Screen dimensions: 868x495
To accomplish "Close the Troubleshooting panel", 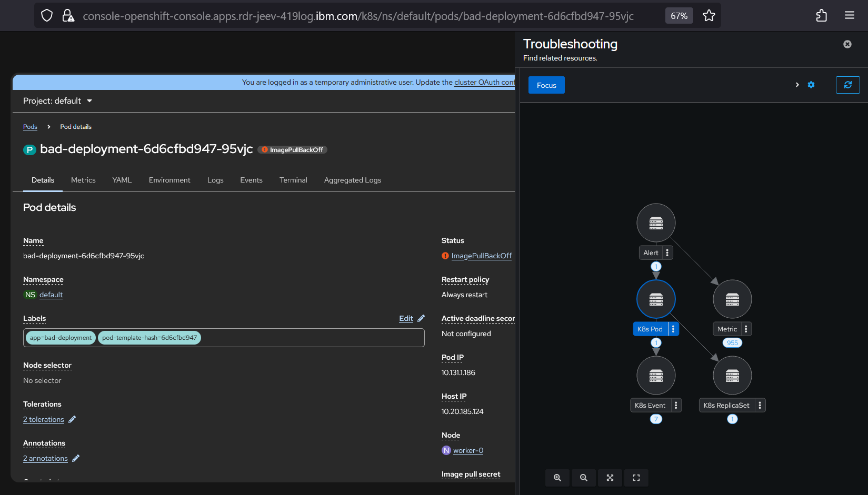I will tap(847, 44).
